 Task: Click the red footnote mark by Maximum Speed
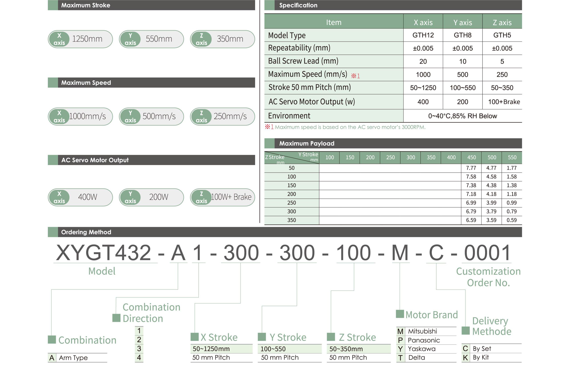pos(355,76)
